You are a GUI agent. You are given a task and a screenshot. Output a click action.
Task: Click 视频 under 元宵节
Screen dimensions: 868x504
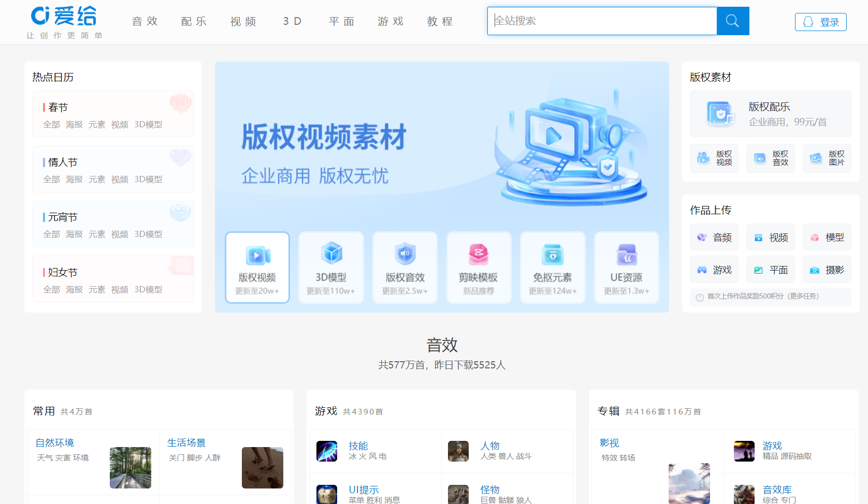coord(120,234)
